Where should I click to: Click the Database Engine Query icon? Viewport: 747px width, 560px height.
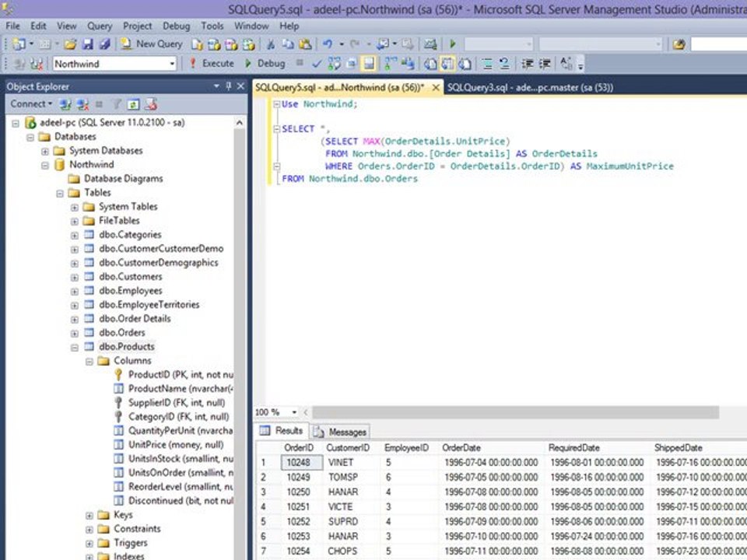coord(197,44)
